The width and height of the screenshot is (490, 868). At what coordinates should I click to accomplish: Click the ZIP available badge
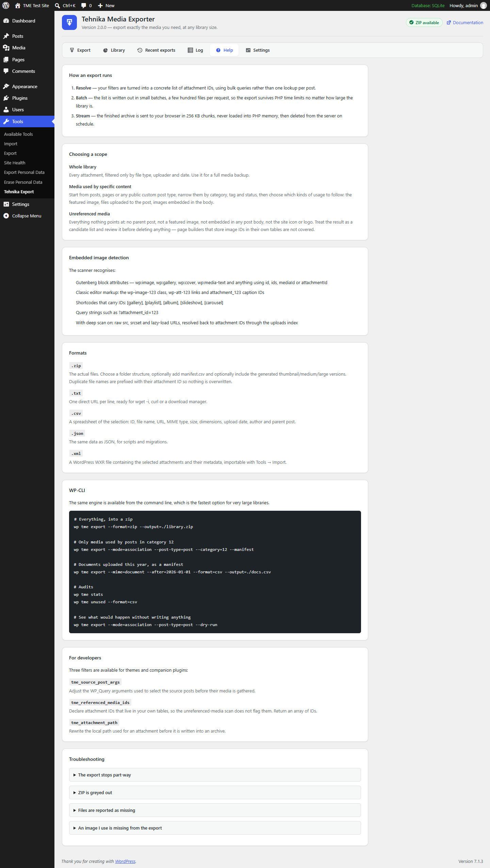click(x=424, y=22)
